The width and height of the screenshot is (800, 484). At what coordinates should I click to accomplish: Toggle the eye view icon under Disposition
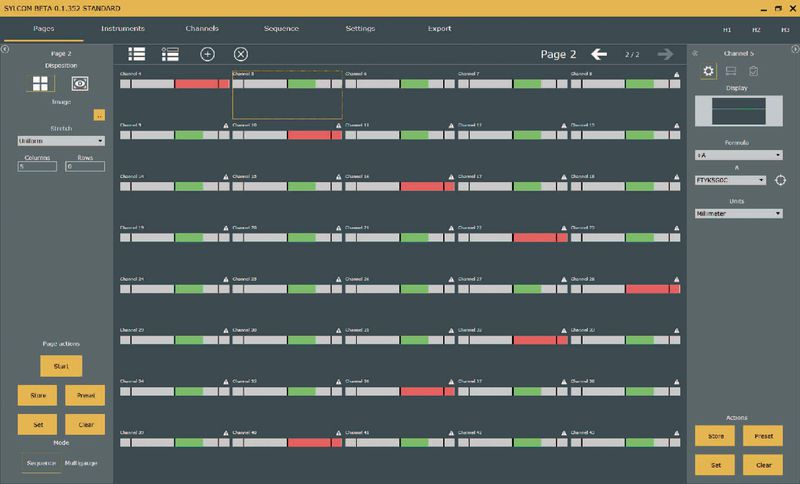pyautogui.click(x=79, y=84)
